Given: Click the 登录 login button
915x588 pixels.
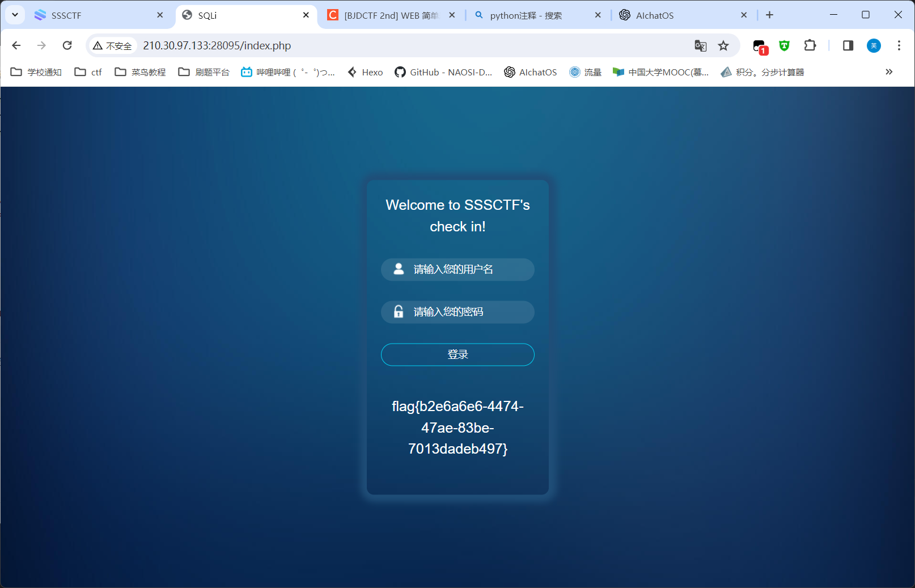Looking at the screenshot, I should 457,354.
